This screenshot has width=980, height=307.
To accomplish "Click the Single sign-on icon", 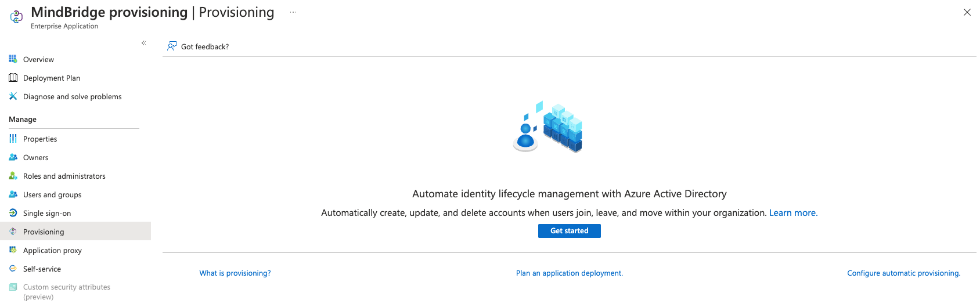I will (13, 213).
